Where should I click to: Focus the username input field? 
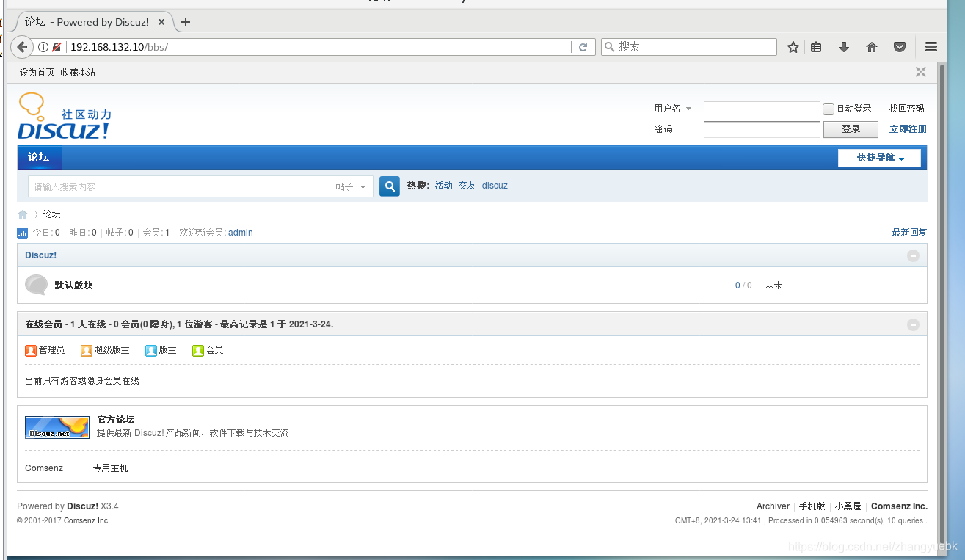tap(762, 109)
